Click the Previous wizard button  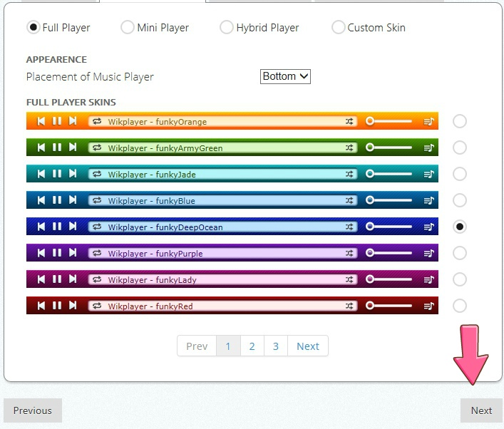(x=33, y=410)
